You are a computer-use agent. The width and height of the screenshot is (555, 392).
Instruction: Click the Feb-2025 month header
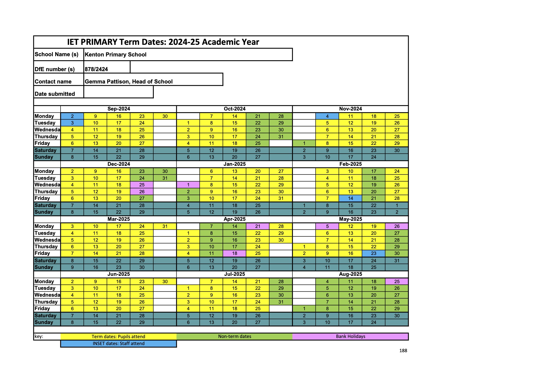tap(350, 164)
